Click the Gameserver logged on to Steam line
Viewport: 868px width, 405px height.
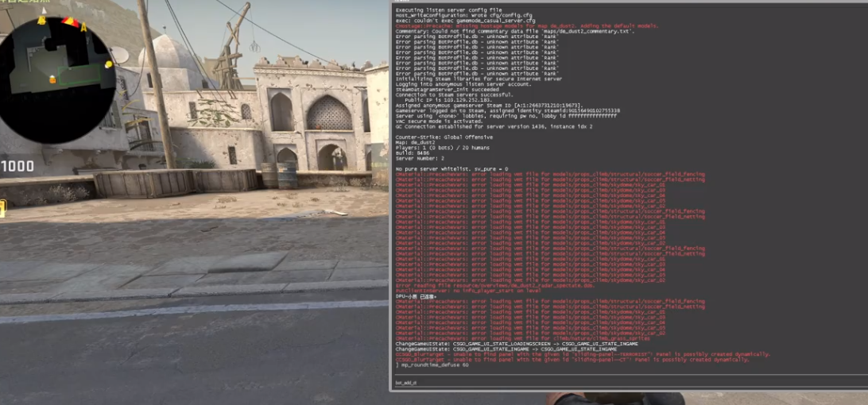click(x=508, y=110)
